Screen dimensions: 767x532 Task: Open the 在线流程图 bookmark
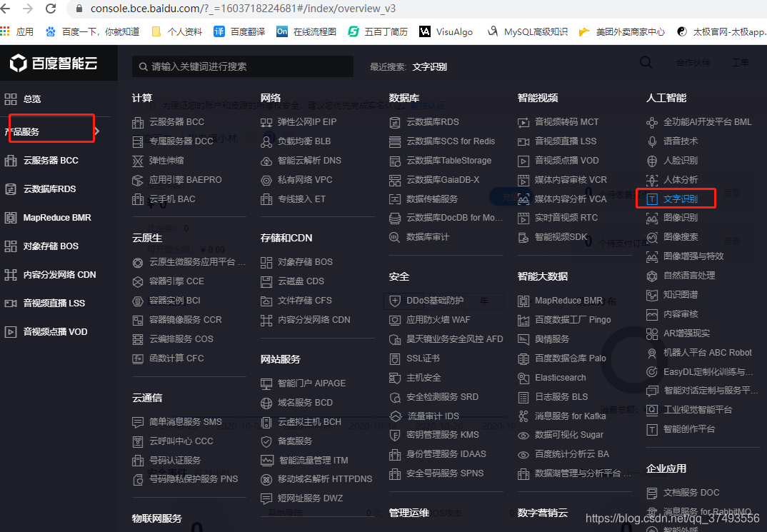coord(306,32)
